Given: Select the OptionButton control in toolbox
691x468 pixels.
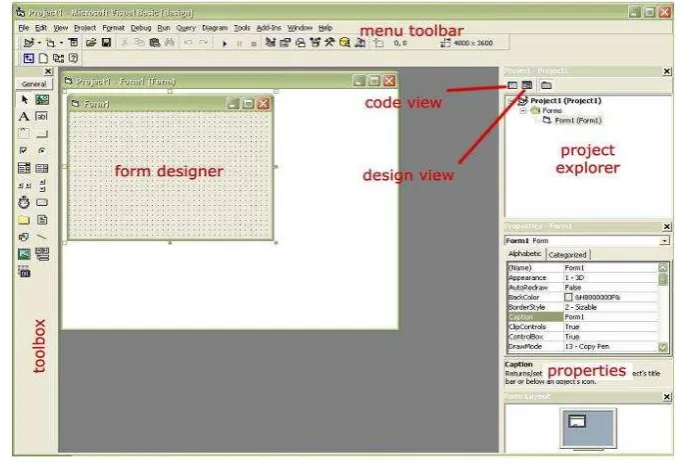Looking at the screenshot, I should 42,151.
